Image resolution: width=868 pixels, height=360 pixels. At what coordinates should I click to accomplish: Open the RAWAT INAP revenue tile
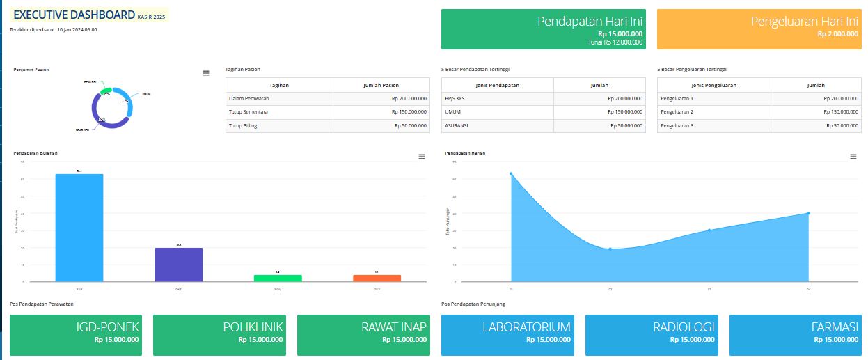(x=363, y=335)
